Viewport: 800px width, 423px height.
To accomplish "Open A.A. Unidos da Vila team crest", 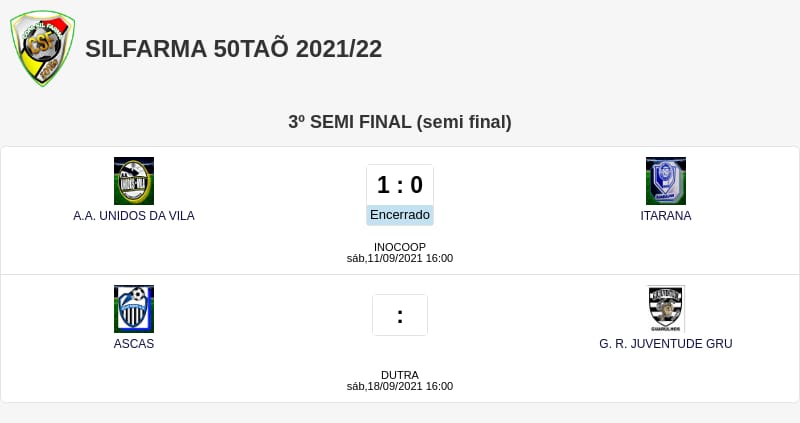I will [x=134, y=181].
